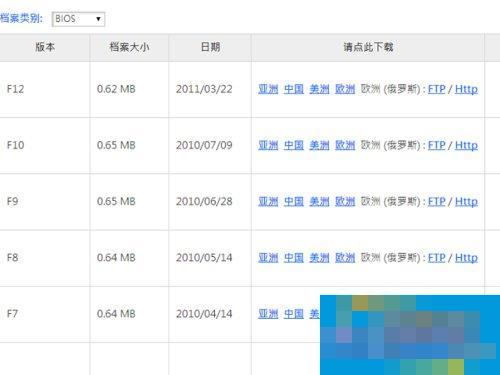This screenshot has height=375, width=500.
Task: Select the date 2010/04/14
Action: (204, 314)
